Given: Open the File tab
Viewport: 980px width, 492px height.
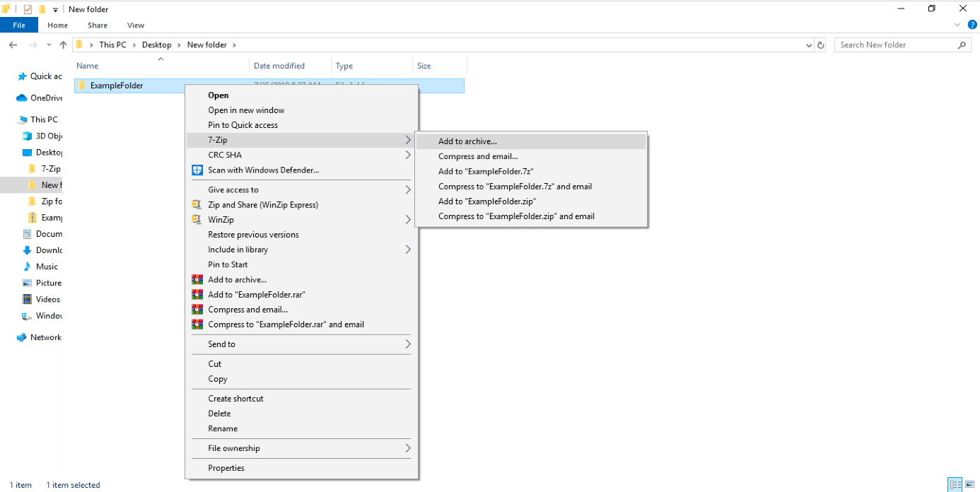Looking at the screenshot, I should coord(19,25).
